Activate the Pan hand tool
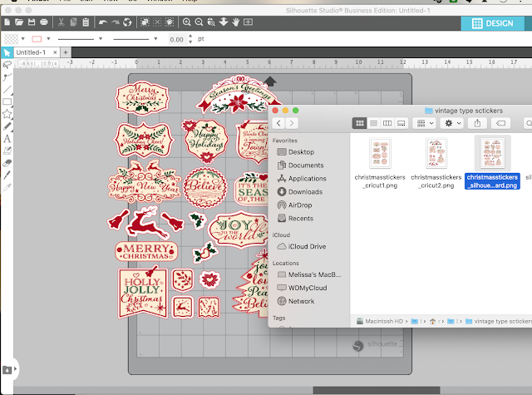 [236, 22]
